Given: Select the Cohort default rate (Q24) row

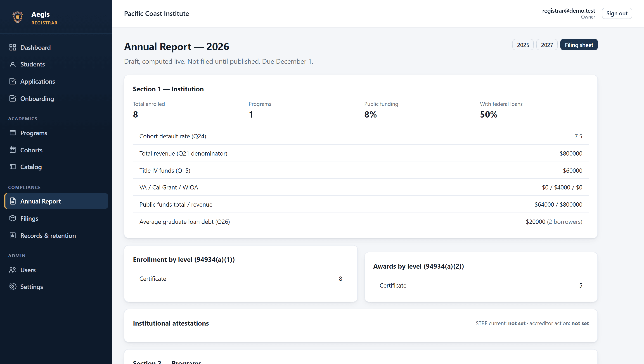Looking at the screenshot, I should [x=361, y=136].
